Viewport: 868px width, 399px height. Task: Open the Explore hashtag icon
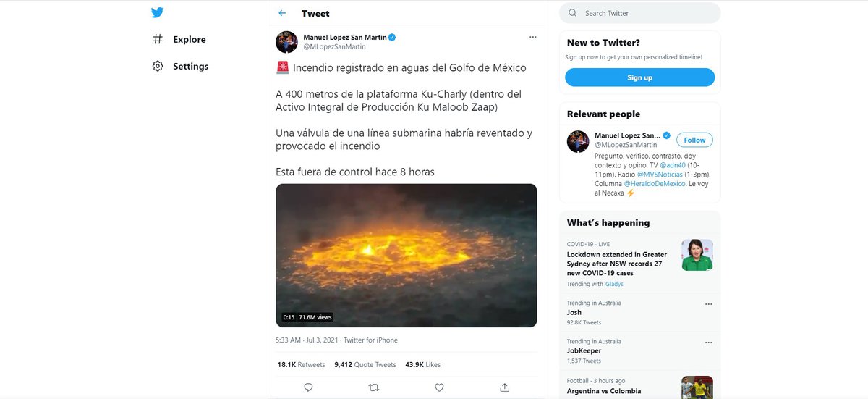point(158,39)
